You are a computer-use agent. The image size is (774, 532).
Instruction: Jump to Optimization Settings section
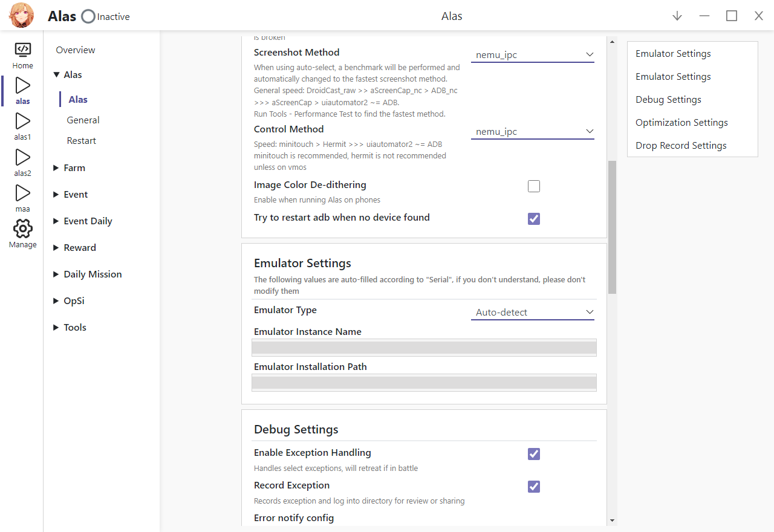coord(681,123)
